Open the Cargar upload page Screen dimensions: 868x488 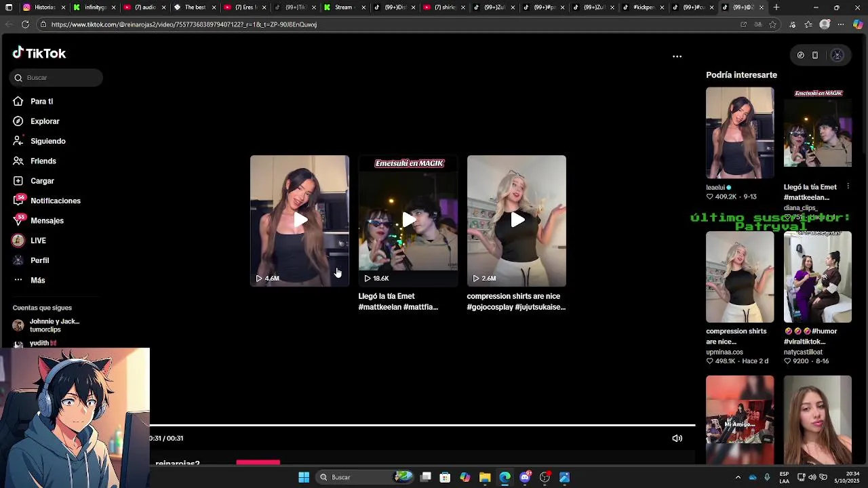tap(42, 181)
